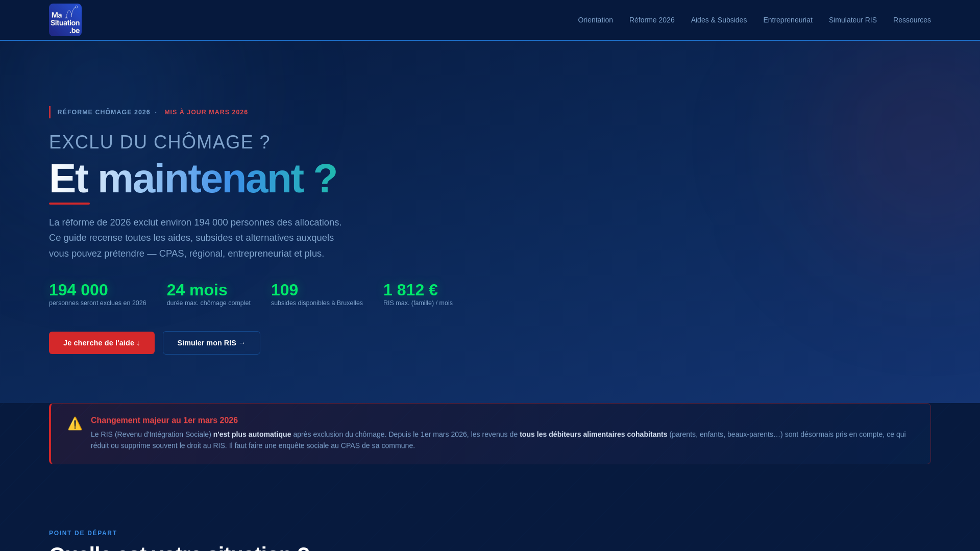Click 'EXCLU DU CHÔMAGE ?' heading
This screenshot has height=551, width=980.
(x=159, y=142)
